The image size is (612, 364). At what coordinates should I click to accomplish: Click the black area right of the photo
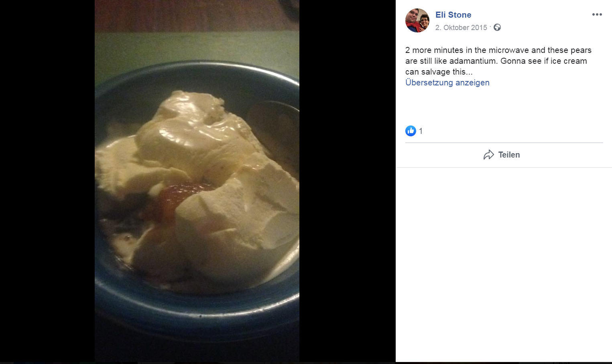[348, 181]
